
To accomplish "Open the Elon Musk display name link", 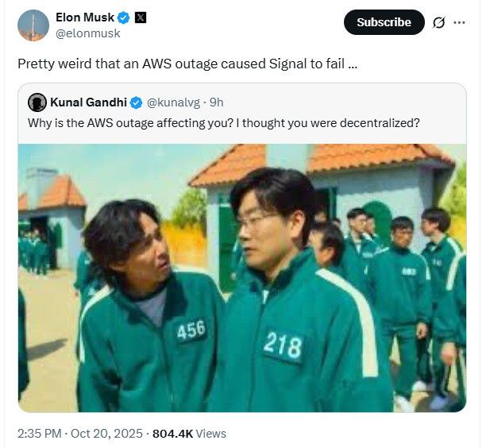I will click(x=85, y=17).
